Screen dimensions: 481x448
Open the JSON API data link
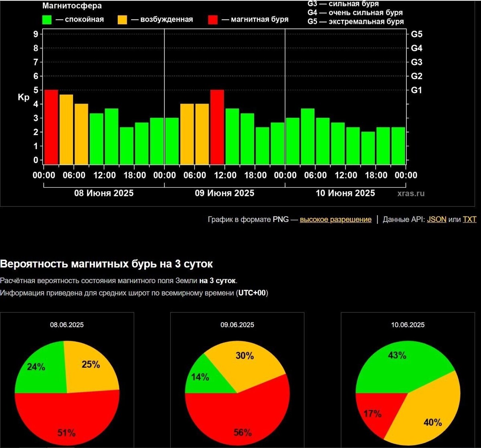(x=437, y=219)
